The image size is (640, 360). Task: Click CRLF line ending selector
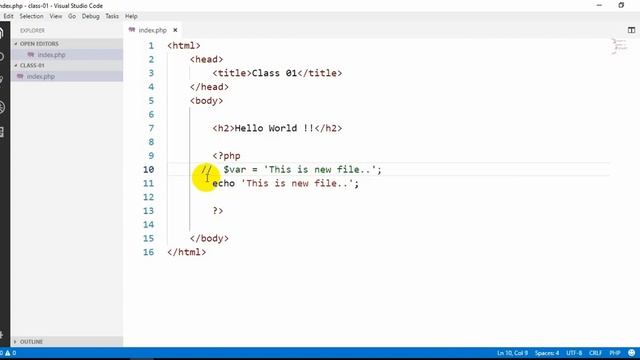point(596,353)
